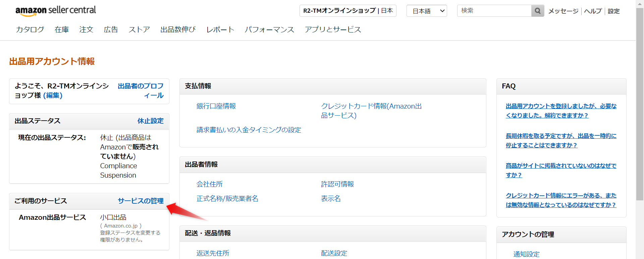Open 出品者のプロフィール link
The width and height of the screenshot is (644, 259).
(141, 90)
